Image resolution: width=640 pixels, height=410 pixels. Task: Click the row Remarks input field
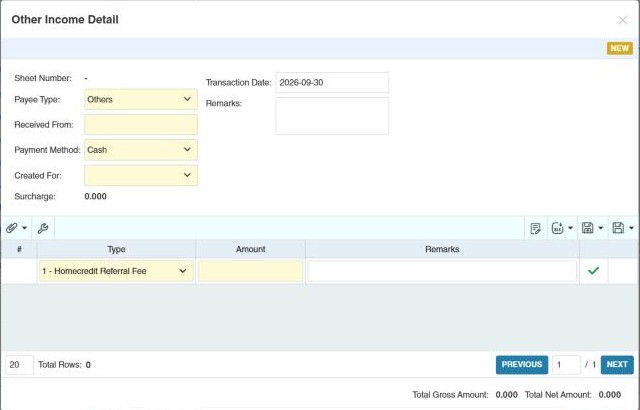point(442,271)
